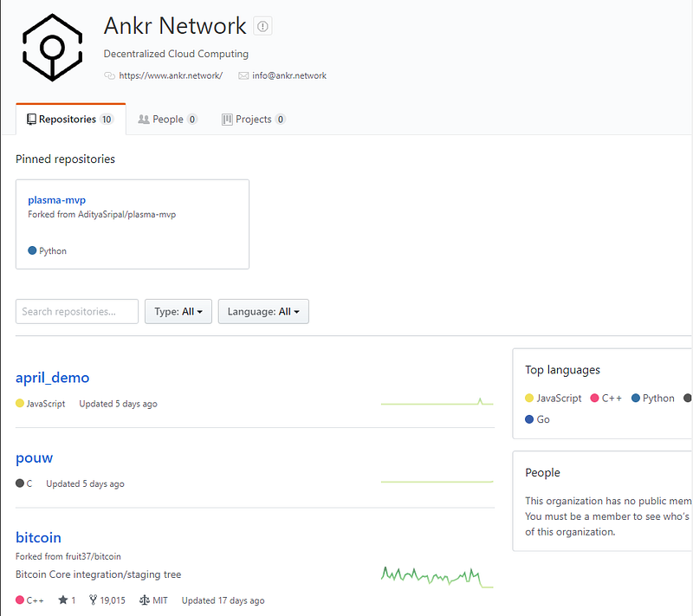Click the People count badge 0
The height and width of the screenshot is (616, 693).
pyautogui.click(x=191, y=120)
